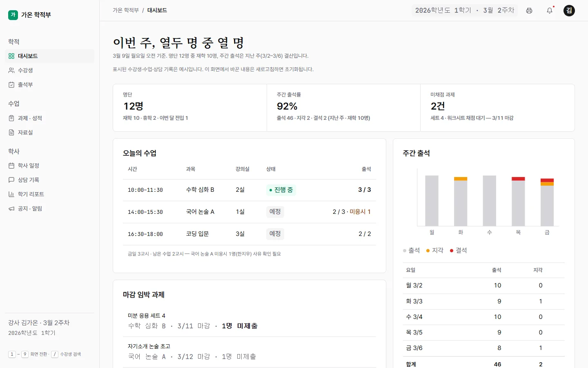Open the 상담 기록 chat icon

point(11,180)
